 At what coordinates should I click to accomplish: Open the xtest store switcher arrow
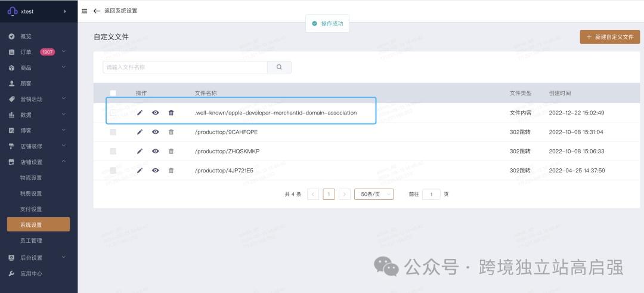click(x=65, y=11)
